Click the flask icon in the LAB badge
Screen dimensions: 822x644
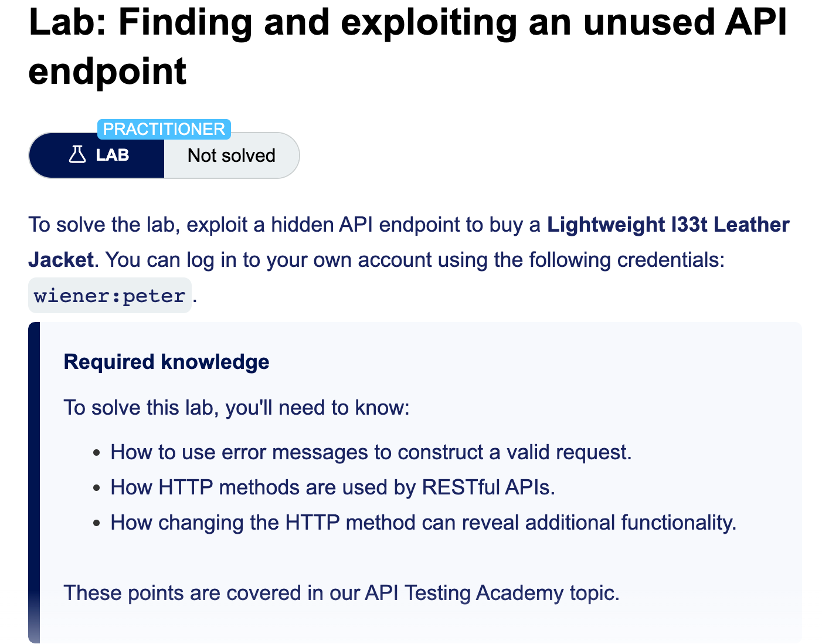pyautogui.click(x=77, y=155)
